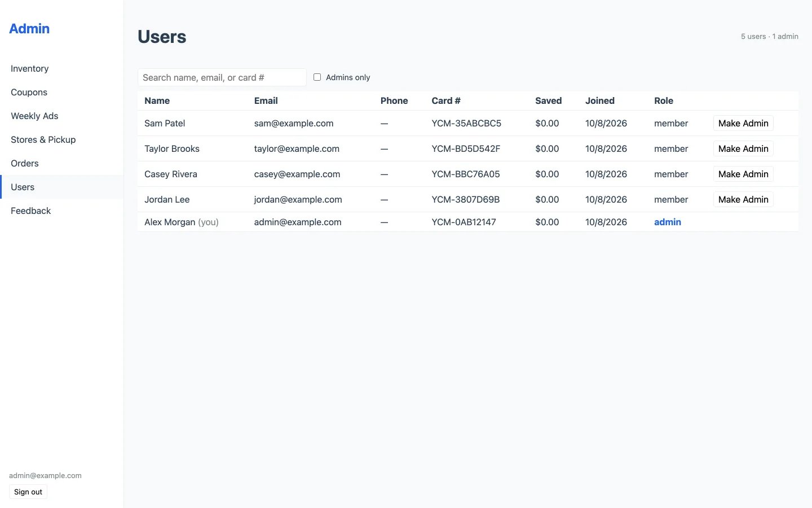Go to the Coupons section

click(x=62, y=92)
